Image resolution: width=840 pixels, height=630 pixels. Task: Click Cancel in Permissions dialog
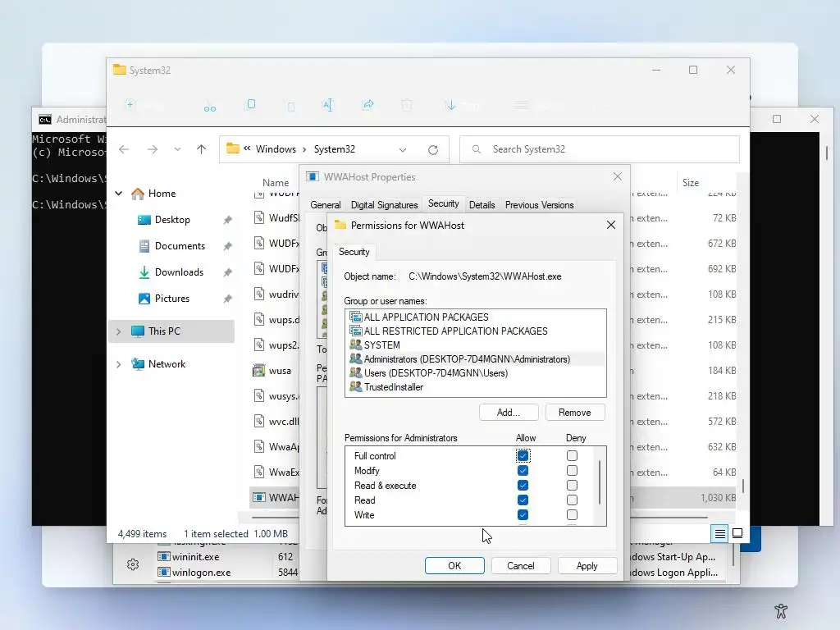521,566
